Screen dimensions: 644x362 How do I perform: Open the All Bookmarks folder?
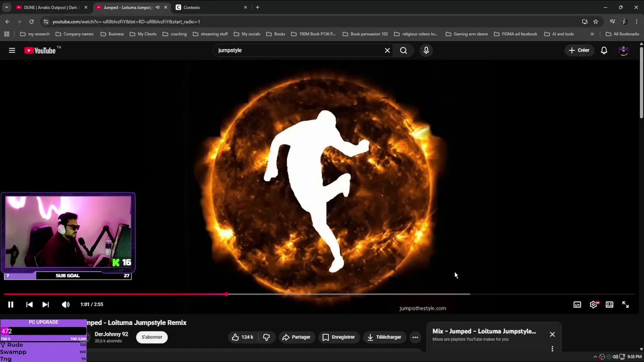622,34
